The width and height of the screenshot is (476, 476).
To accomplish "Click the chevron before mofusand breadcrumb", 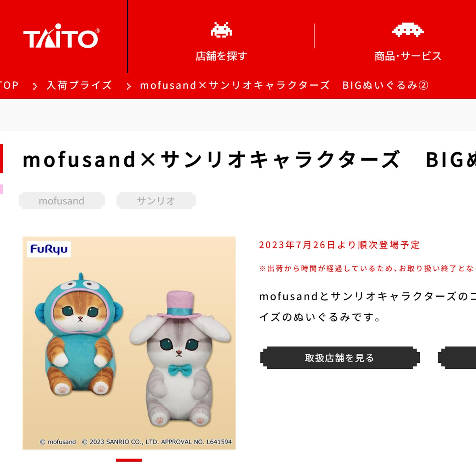I will click(x=129, y=86).
